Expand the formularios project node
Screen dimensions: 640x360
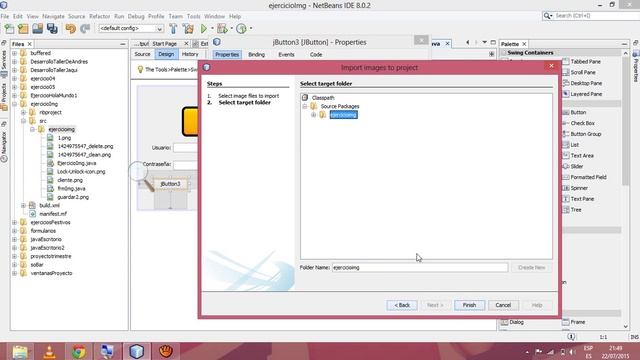point(15,231)
